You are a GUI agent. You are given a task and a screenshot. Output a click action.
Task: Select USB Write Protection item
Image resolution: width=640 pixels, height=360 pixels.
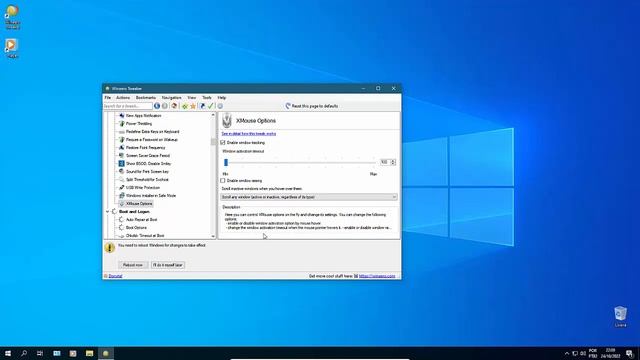142,188
